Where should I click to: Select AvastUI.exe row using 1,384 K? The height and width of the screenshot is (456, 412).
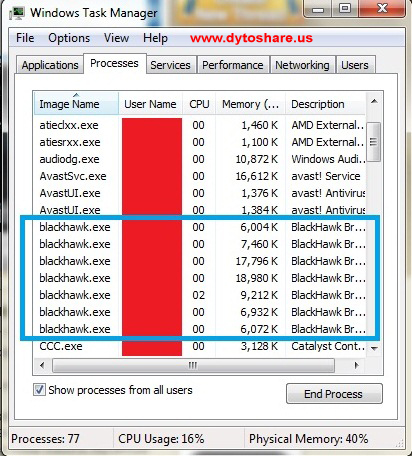200,210
